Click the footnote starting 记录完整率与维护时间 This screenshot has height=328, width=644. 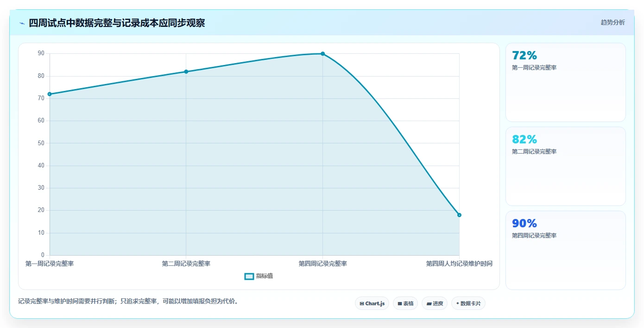pos(129,301)
